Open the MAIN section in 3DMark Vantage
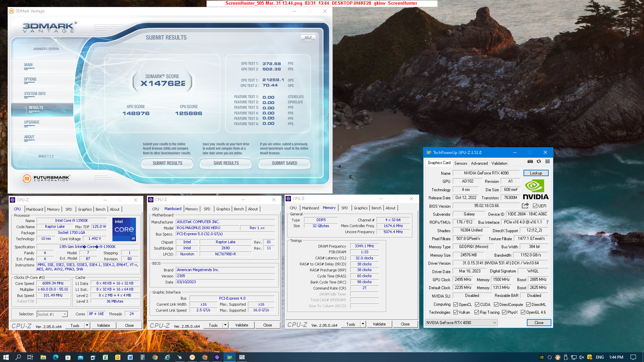The height and width of the screenshot is (362, 644). tap(29, 65)
